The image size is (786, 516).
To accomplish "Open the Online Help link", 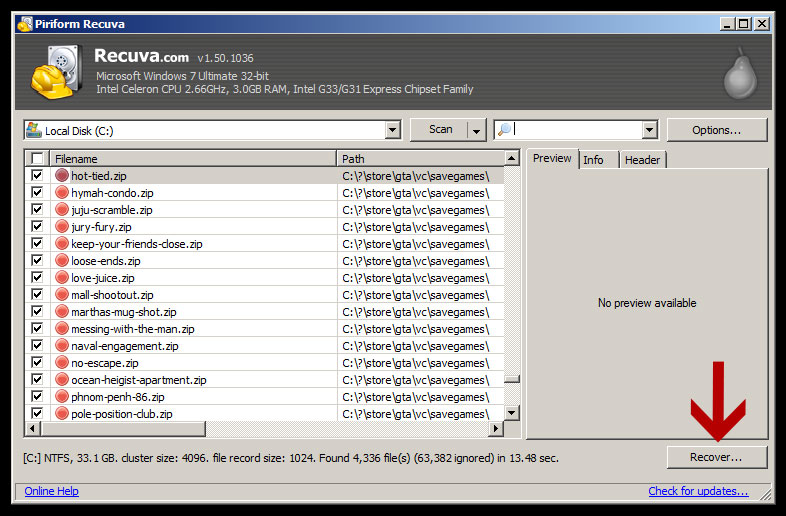I will [x=52, y=491].
